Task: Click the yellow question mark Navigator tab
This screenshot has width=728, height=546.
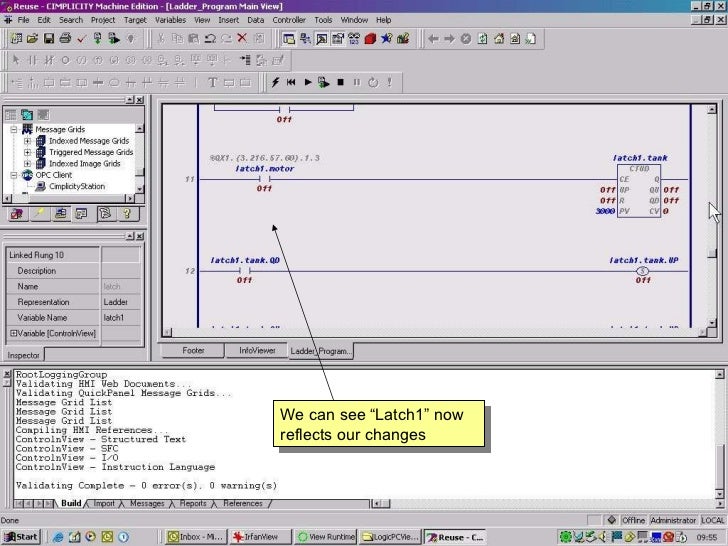Action: tap(127, 214)
